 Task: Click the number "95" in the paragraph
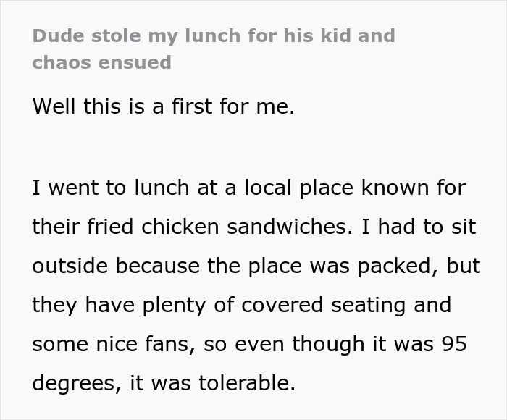pyautogui.click(x=453, y=344)
